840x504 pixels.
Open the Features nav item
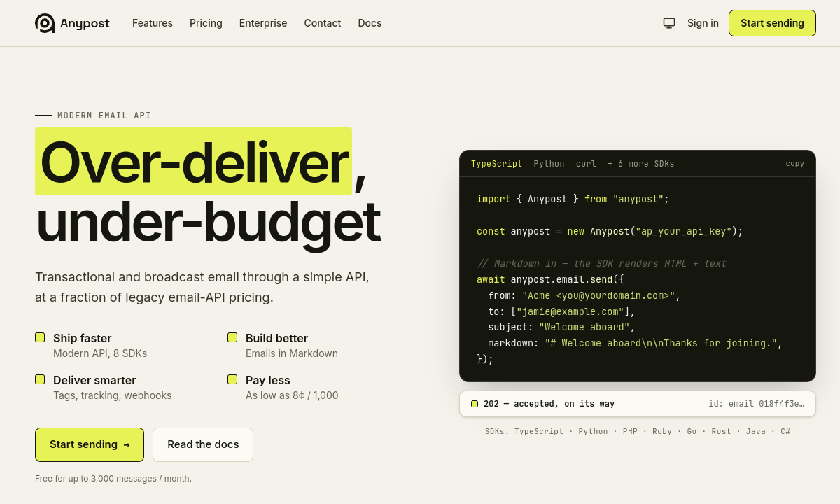153,23
